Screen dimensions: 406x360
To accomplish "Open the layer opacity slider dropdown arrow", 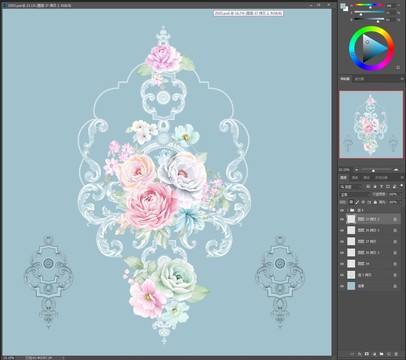I will coord(401,194).
